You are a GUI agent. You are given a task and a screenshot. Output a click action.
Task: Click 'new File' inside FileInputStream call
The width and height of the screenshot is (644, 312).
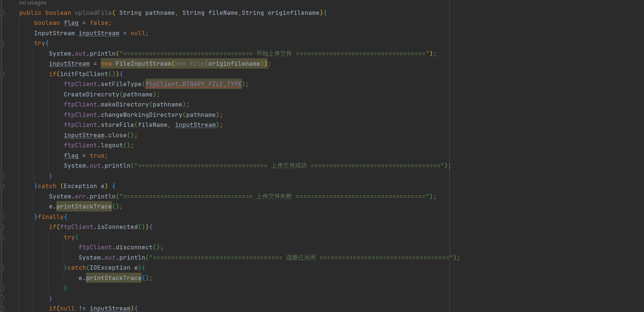tap(189, 64)
